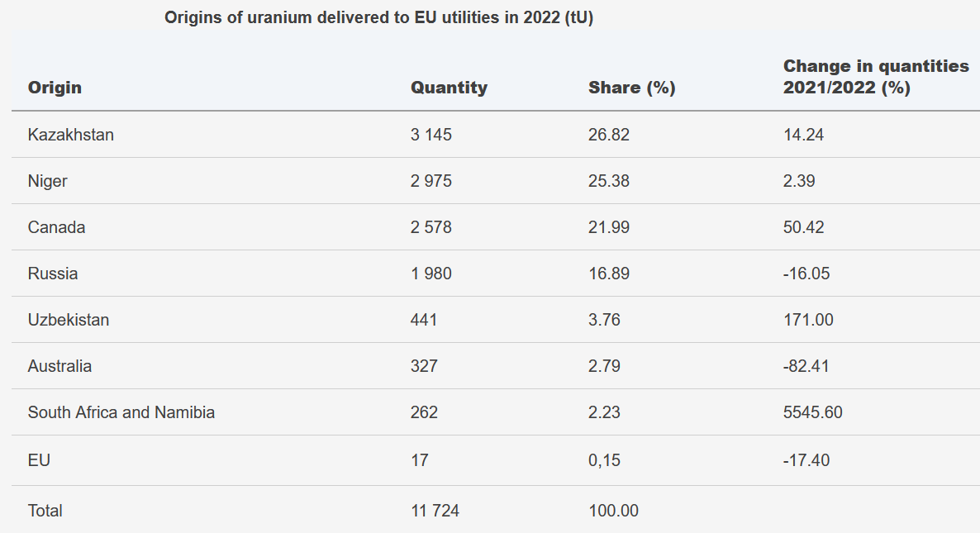Screen dimensions: 980x533
Task: Select the Uzbekistan origin cell
Action: 69,320
